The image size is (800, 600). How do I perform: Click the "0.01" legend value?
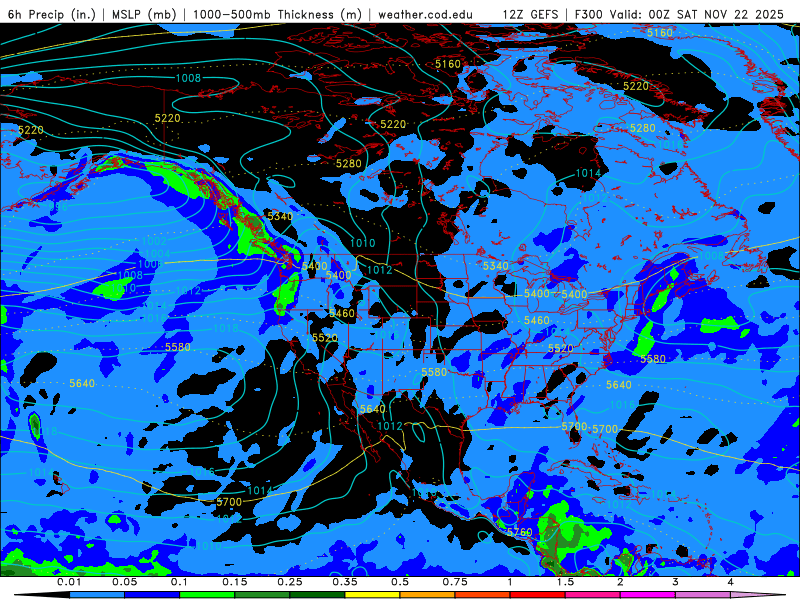click(x=69, y=582)
